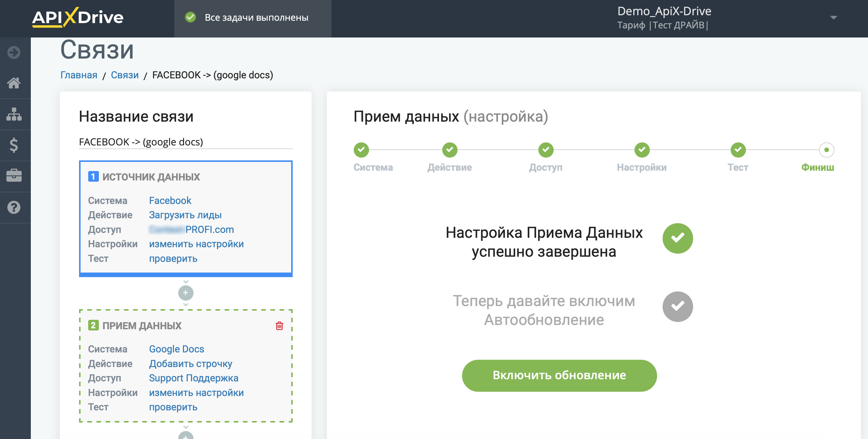Open the Главная breadcrumb link
The width and height of the screenshot is (868, 439).
pos(79,75)
